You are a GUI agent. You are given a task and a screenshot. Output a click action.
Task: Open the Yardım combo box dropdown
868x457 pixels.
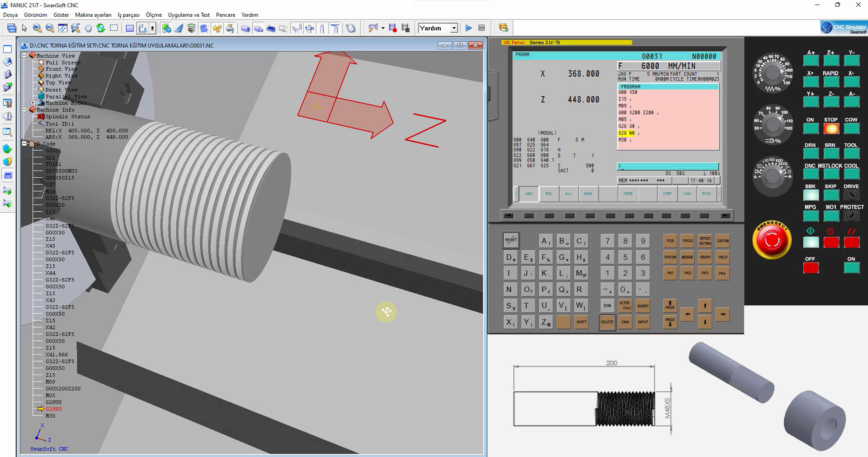(454, 28)
